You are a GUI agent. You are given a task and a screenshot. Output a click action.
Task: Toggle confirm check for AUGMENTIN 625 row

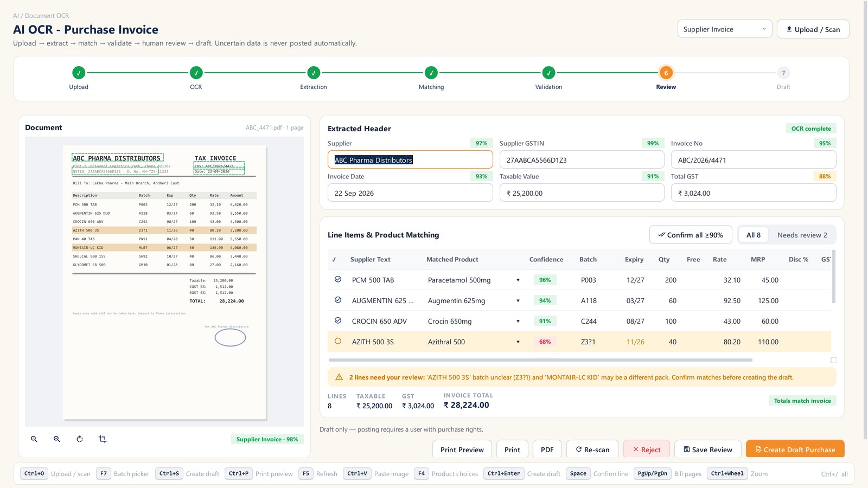338,300
